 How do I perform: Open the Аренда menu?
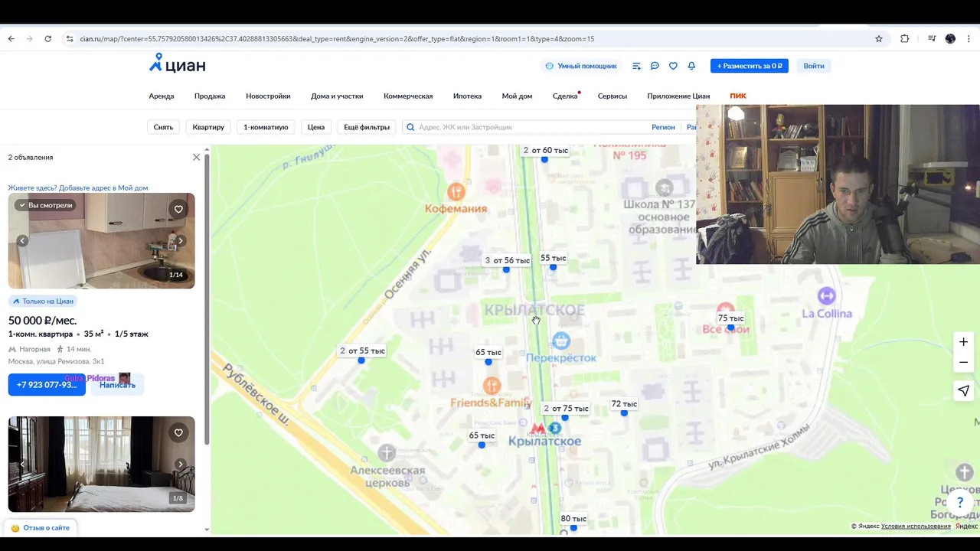coord(162,96)
